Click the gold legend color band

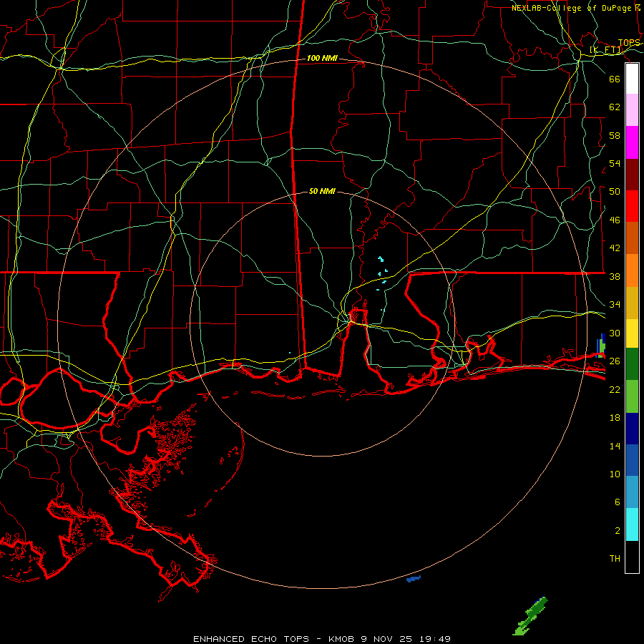632,303
